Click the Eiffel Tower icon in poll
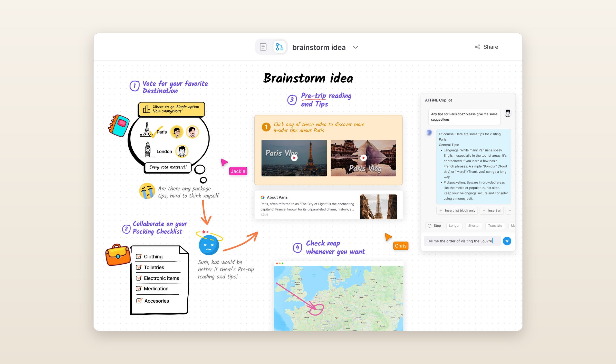616x364 pixels. coord(147,130)
